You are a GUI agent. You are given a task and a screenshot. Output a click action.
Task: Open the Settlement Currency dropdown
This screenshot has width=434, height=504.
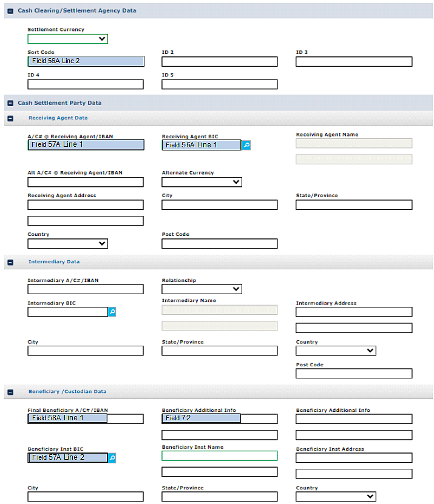67,39
